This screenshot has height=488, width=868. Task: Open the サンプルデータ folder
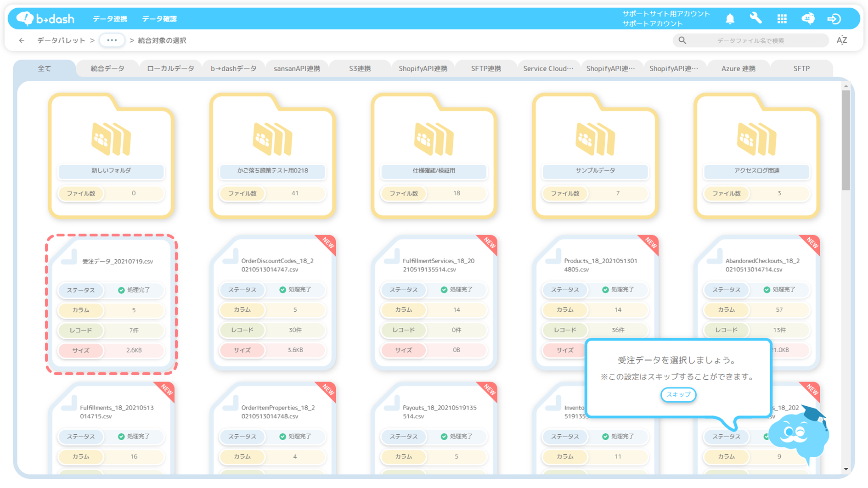pyautogui.click(x=595, y=155)
